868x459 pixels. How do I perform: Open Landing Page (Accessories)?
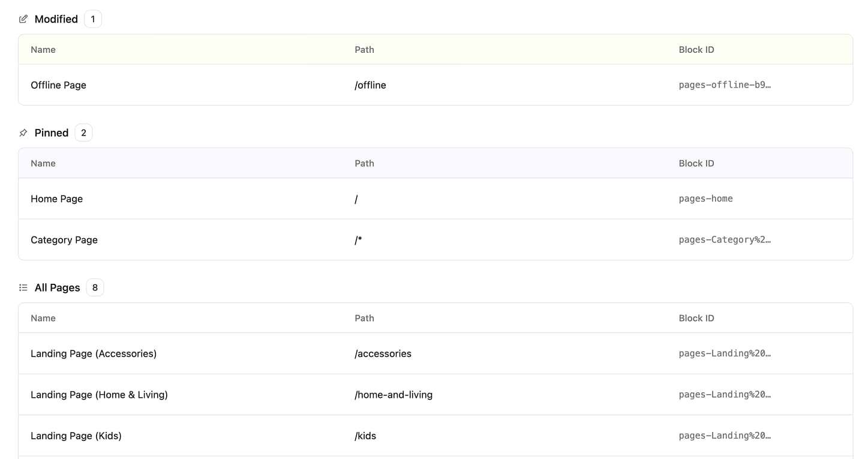tap(94, 354)
